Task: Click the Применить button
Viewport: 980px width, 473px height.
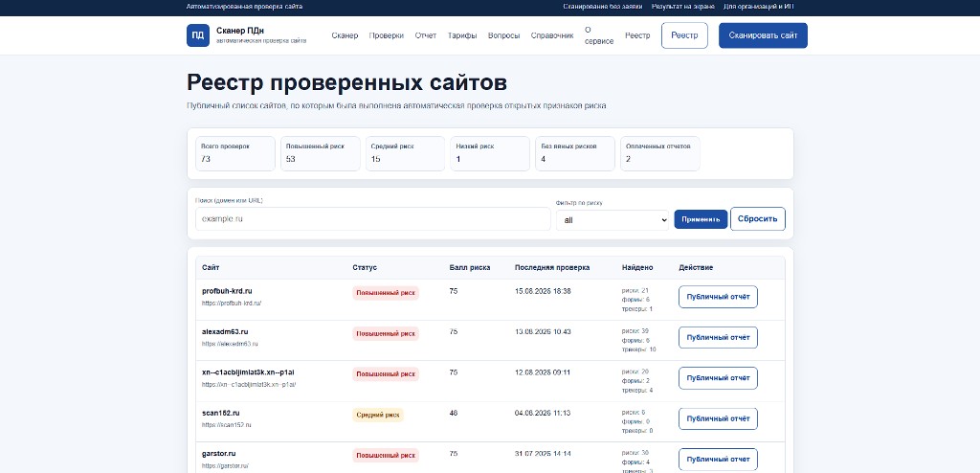Action: (701, 219)
